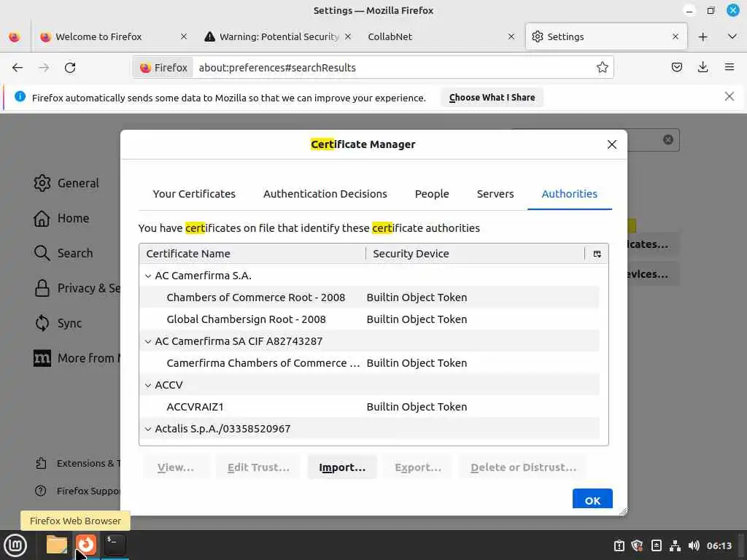
Task: Switch to the People tab
Action: [432, 194]
